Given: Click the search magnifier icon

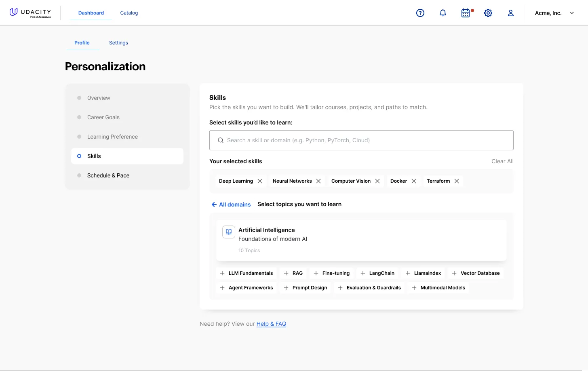Looking at the screenshot, I should (221, 140).
